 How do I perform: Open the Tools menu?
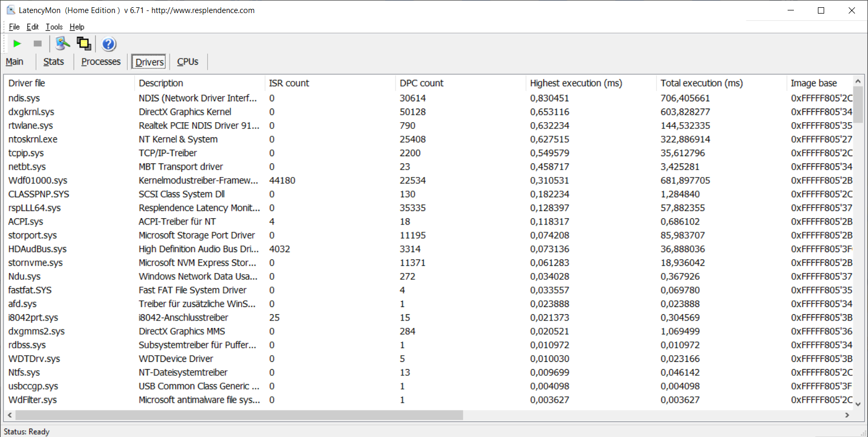click(54, 27)
